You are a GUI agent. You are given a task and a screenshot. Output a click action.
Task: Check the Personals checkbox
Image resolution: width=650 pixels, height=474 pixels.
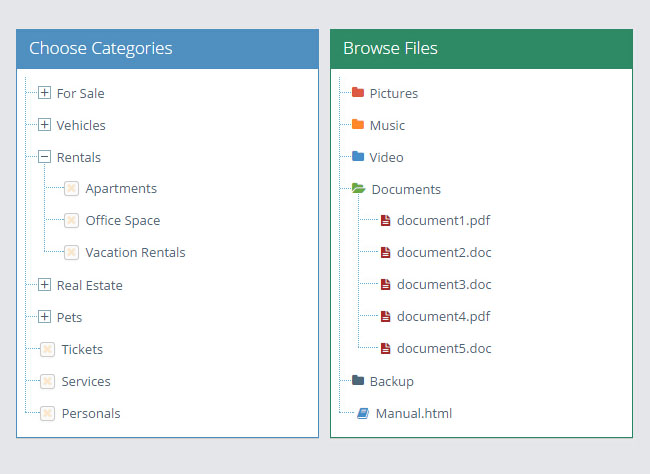[x=47, y=413]
